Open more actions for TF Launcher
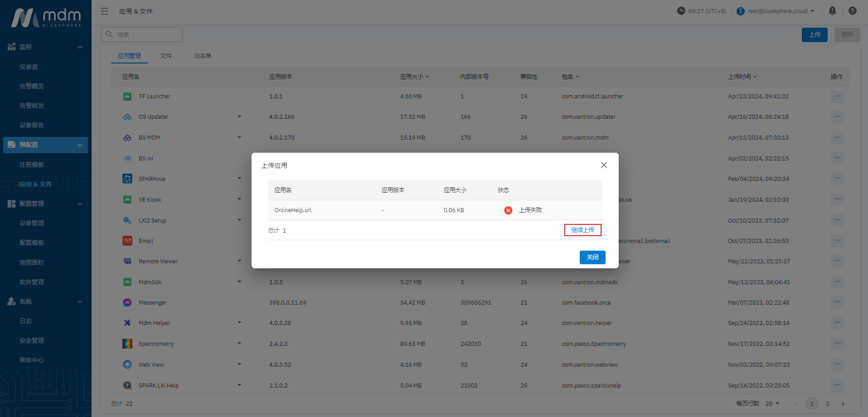Viewport: 868px width, 417px height. click(x=837, y=96)
